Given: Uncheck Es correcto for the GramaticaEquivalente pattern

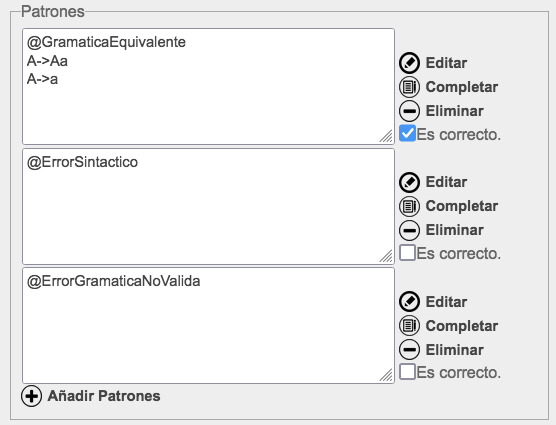Looking at the screenshot, I should [x=407, y=133].
